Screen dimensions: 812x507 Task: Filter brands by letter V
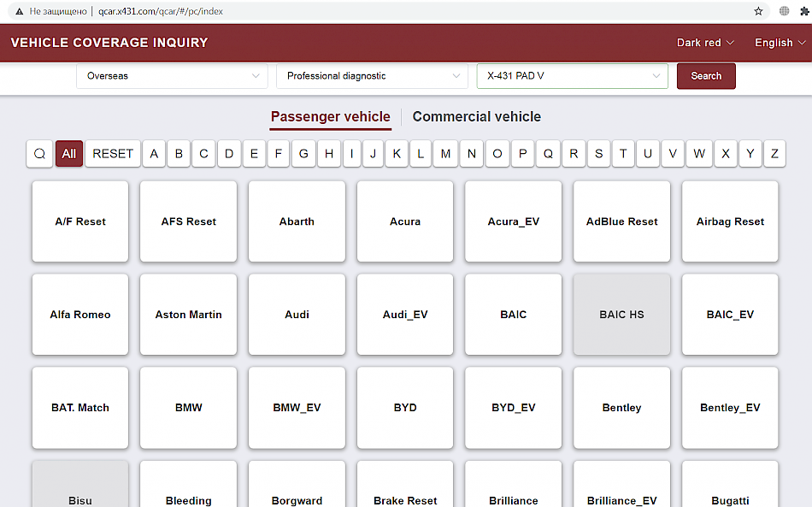(673, 154)
